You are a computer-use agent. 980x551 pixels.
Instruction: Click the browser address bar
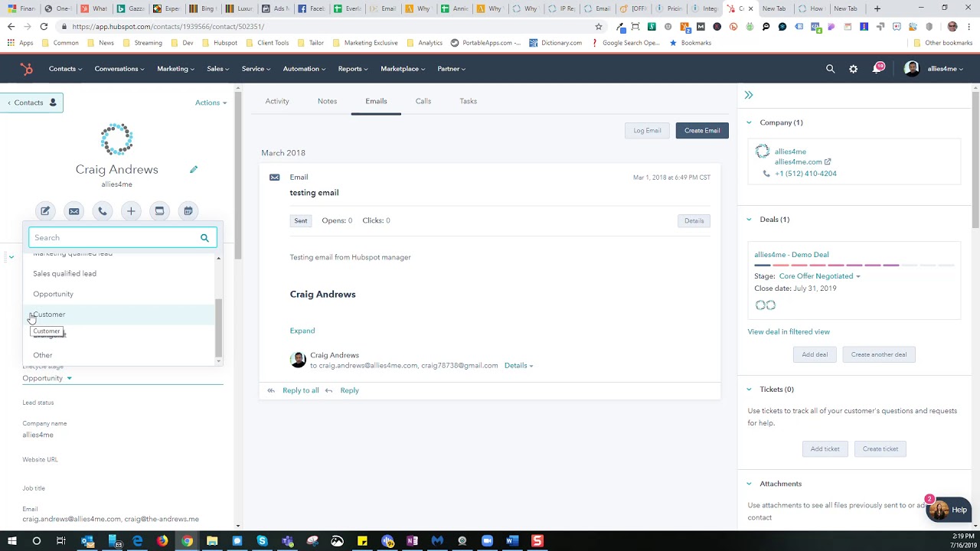point(329,26)
